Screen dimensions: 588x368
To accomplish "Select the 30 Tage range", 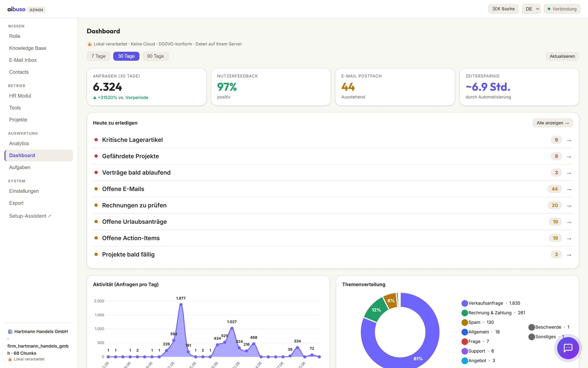I will [x=126, y=56].
